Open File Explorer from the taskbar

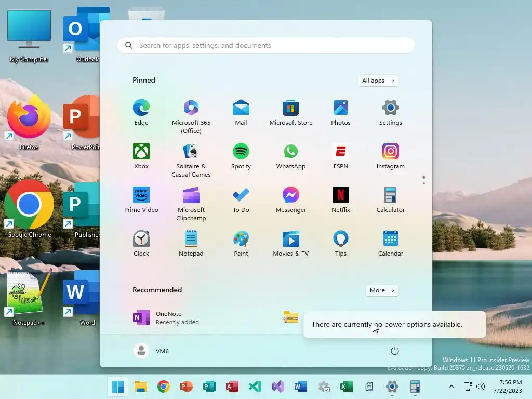pyautogui.click(x=141, y=387)
